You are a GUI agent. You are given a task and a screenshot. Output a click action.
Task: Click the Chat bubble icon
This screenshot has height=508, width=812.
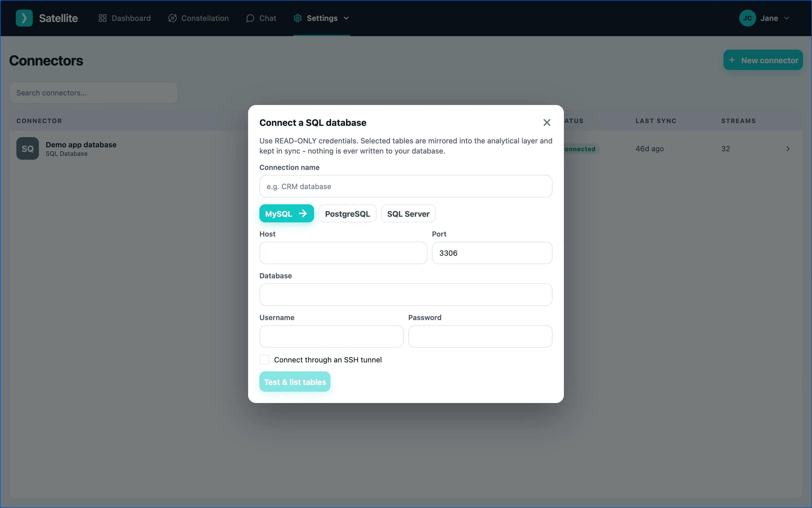pos(250,18)
